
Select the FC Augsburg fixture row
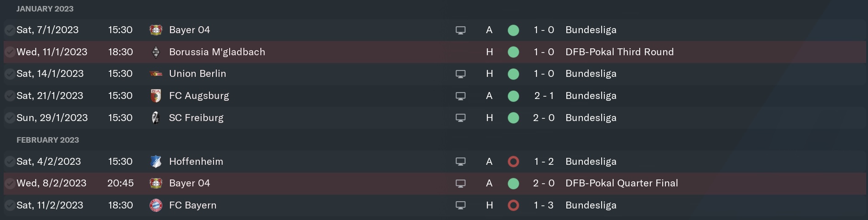point(434,96)
